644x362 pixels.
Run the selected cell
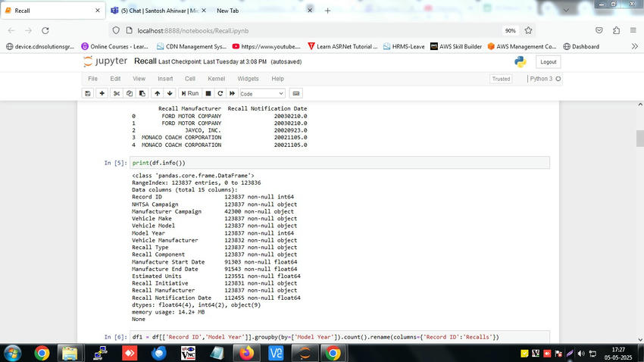pyautogui.click(x=189, y=94)
